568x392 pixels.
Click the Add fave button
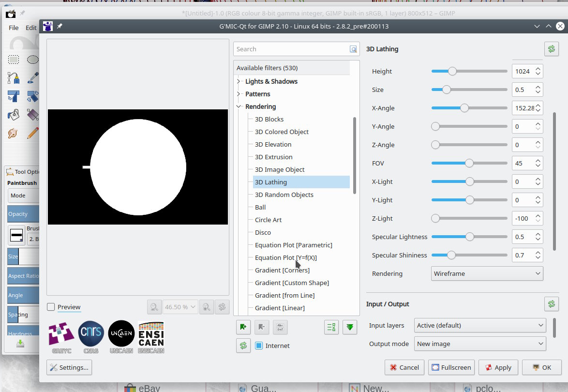click(243, 327)
